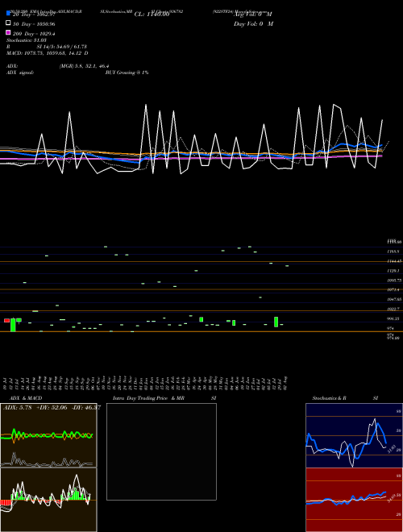Viewport: 403px width, 532px height.
Task: Click the red candle at the chart's left edge
Action: (x=6, y=320)
